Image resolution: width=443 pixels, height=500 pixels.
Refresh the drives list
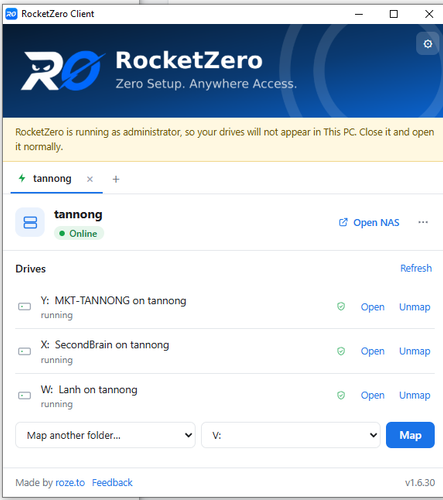point(416,268)
